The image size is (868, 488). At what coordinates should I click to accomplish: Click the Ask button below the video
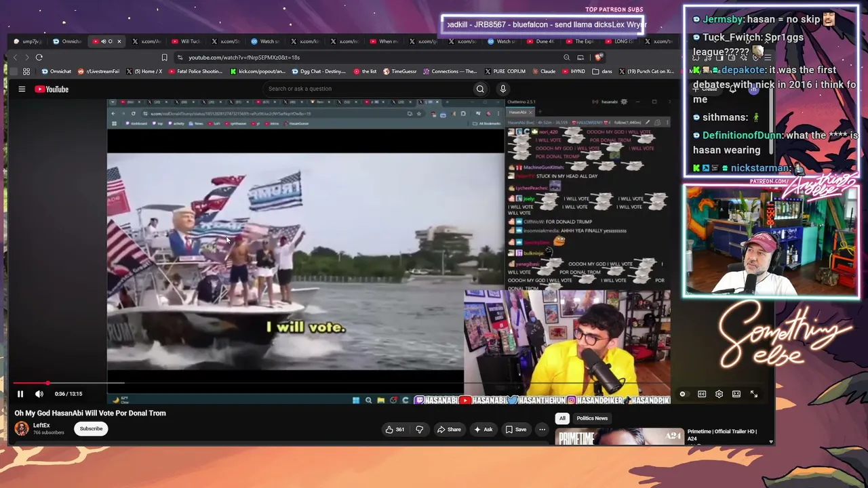click(x=484, y=429)
